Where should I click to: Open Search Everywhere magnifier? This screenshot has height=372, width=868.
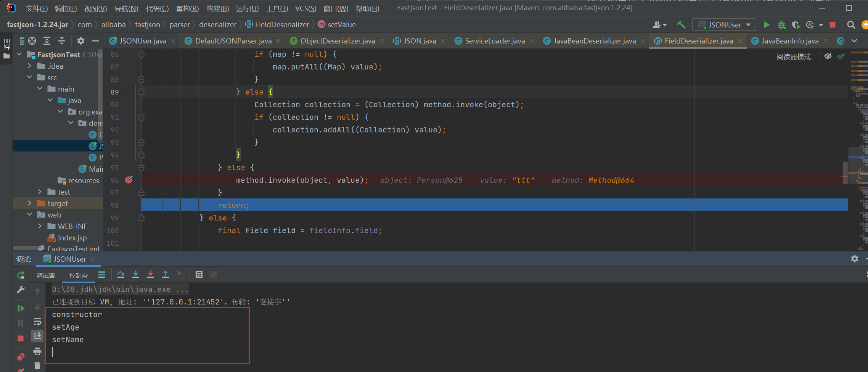851,25
